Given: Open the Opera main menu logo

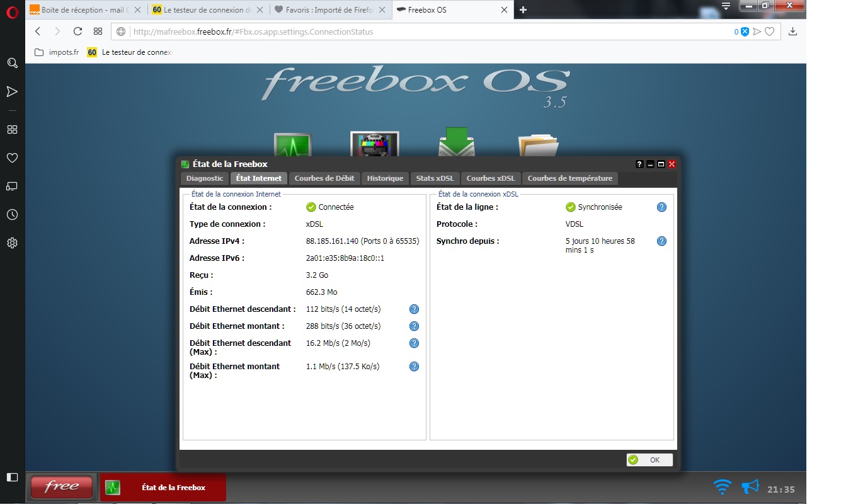Looking at the screenshot, I should (x=12, y=11).
